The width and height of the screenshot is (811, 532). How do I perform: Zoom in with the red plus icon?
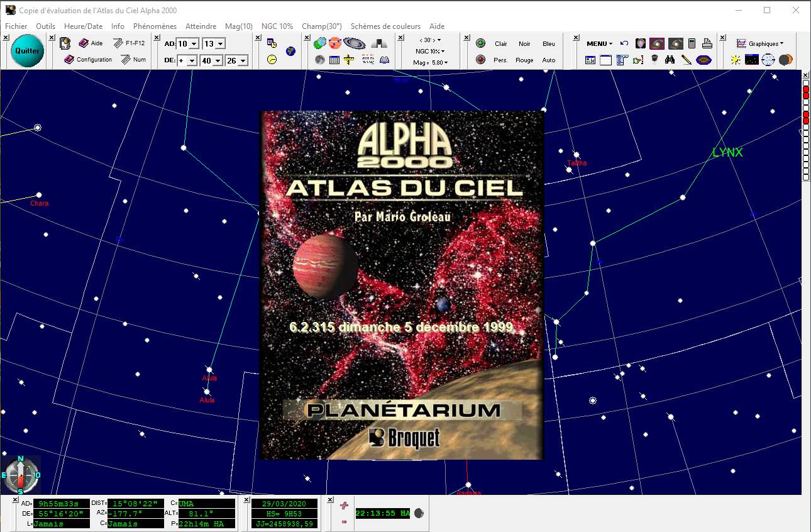click(344, 506)
